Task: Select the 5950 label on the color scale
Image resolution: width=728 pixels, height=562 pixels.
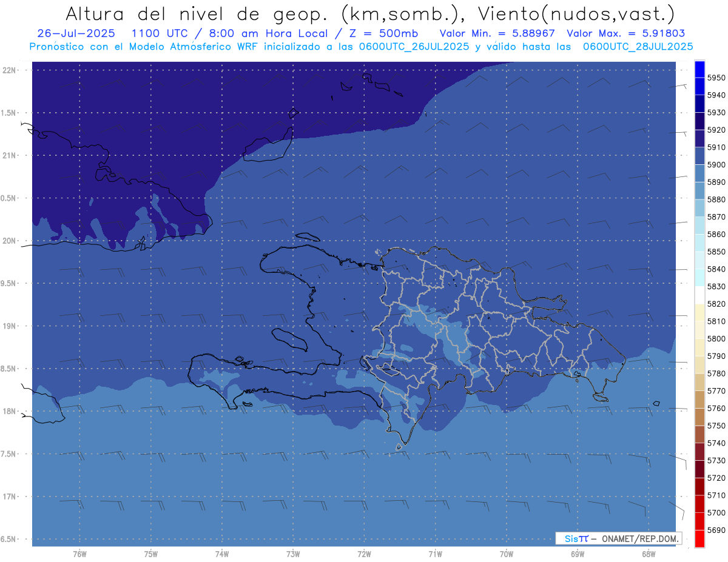Action: coord(716,78)
